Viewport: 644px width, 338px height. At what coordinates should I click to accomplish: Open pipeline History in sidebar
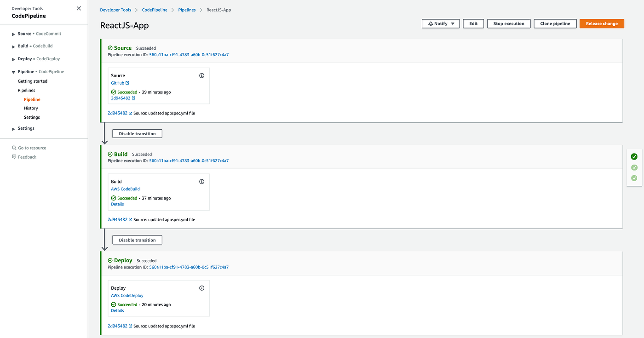(x=31, y=109)
